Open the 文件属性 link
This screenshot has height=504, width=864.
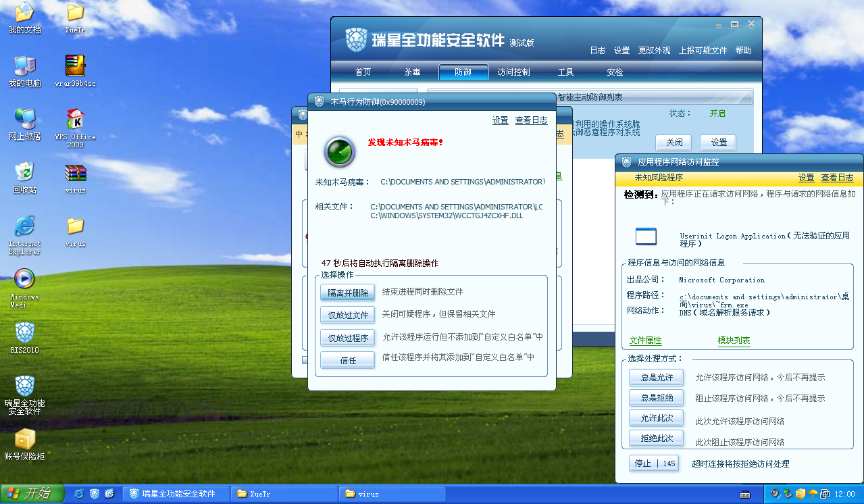coord(646,341)
